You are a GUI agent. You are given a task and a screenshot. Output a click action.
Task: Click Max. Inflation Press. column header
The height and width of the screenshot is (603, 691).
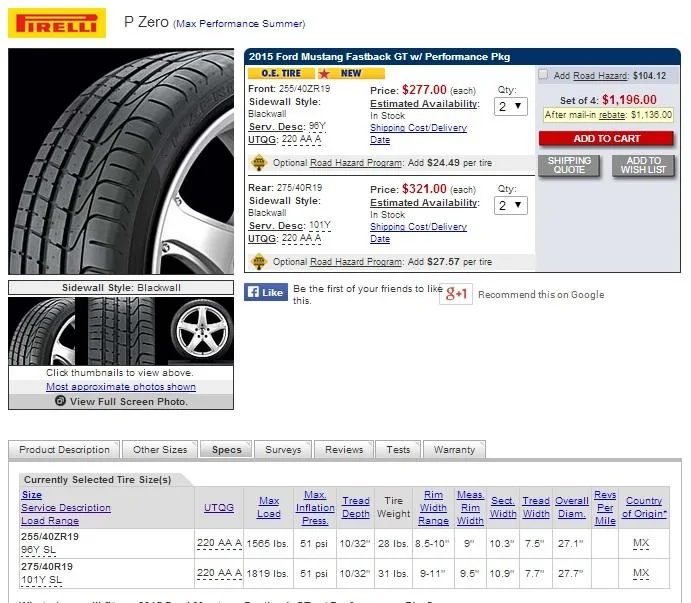coord(315,508)
